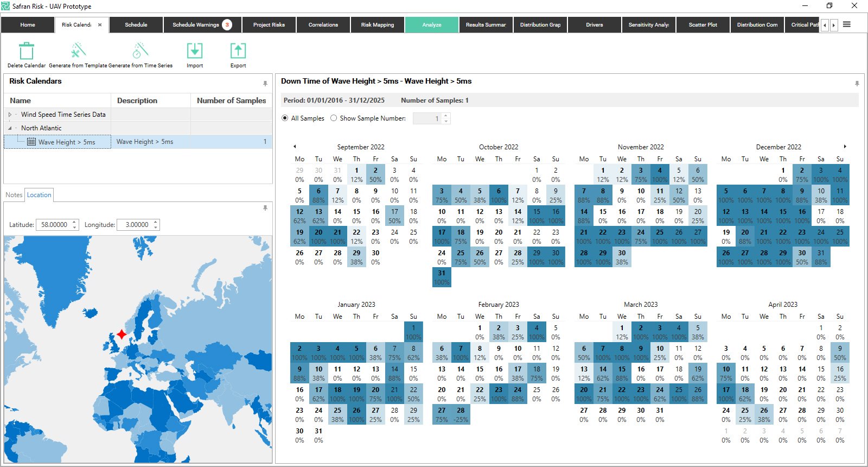868x467 pixels.
Task: Increase the Latitude value stepper
Action: coord(74,222)
